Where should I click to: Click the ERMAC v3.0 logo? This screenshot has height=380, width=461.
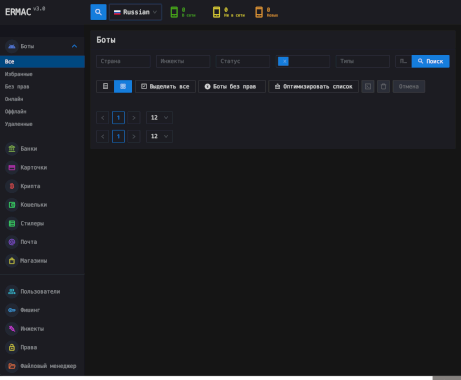[x=25, y=11]
